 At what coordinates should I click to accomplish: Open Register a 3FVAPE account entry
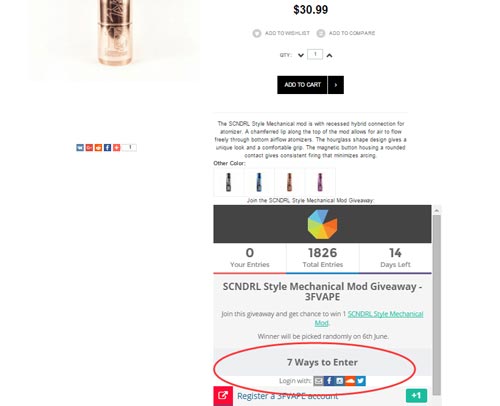(287, 396)
